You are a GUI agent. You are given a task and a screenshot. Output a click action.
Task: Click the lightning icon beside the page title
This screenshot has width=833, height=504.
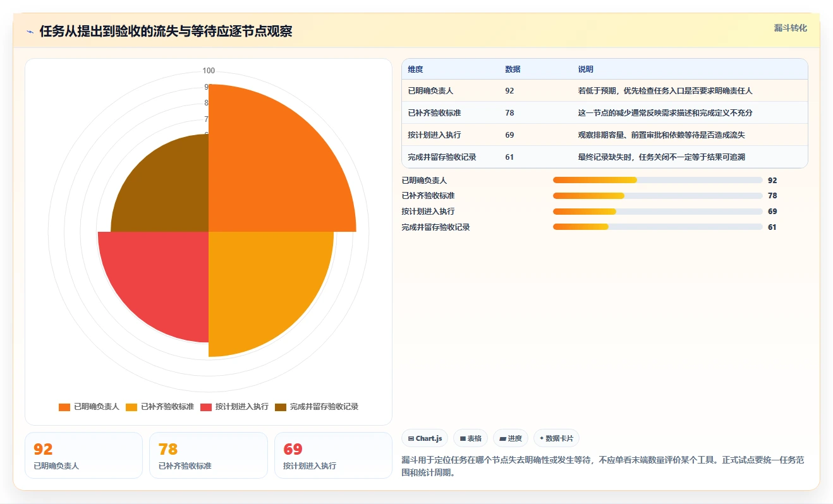(30, 32)
